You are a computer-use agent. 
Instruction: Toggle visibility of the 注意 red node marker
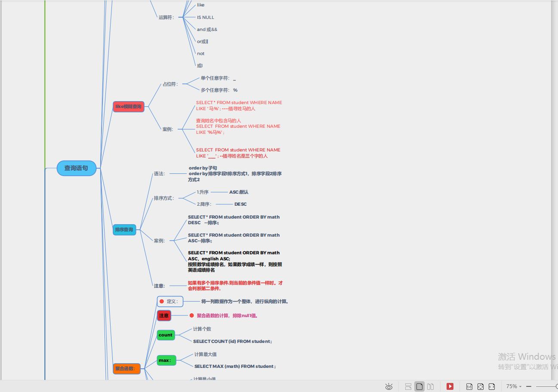(164, 315)
